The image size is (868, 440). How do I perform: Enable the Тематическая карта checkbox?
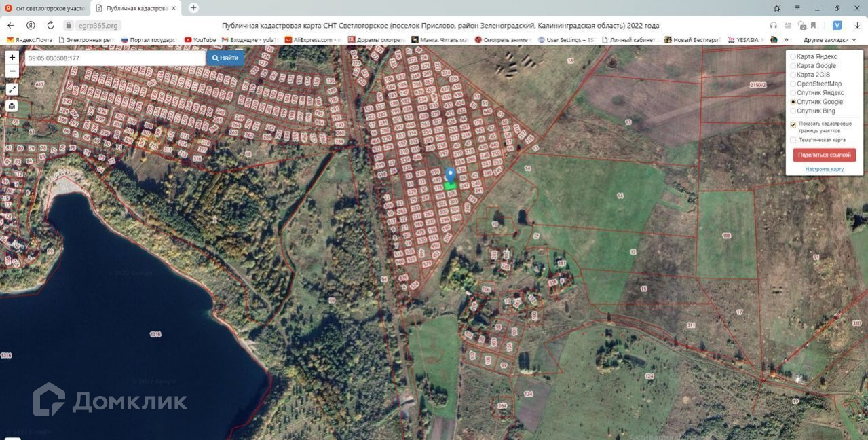coord(793,140)
